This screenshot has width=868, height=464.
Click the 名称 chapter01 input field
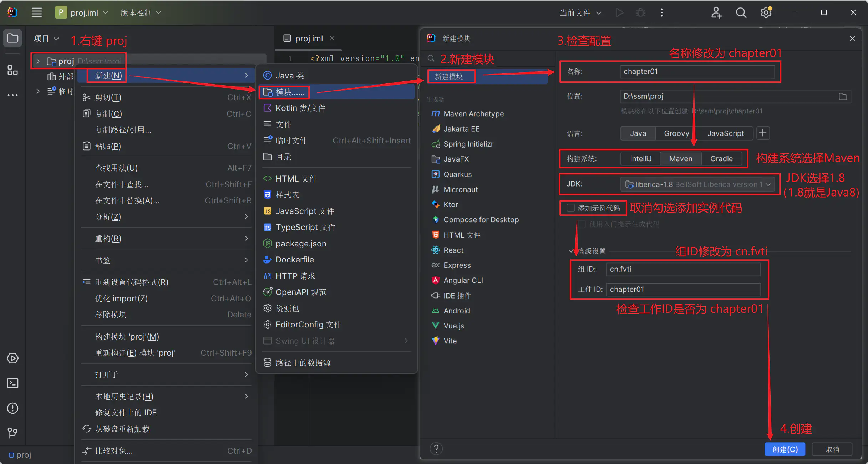click(x=697, y=71)
